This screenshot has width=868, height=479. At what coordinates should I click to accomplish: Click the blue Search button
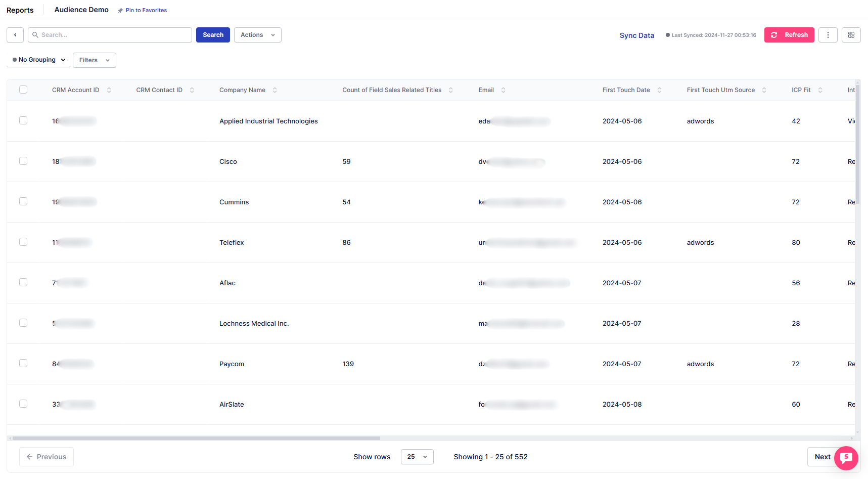[x=213, y=35]
